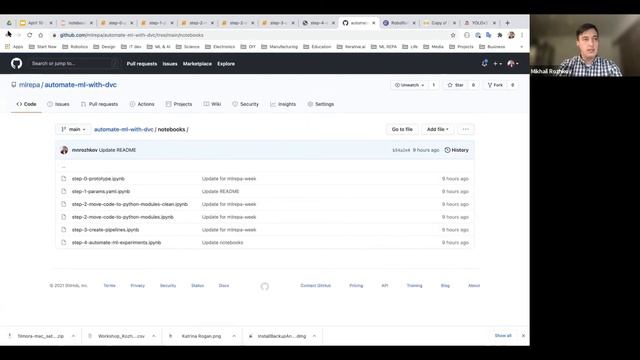Viewport: 640px width, 360px height.
Task: Star the repository
Action: (x=455, y=85)
